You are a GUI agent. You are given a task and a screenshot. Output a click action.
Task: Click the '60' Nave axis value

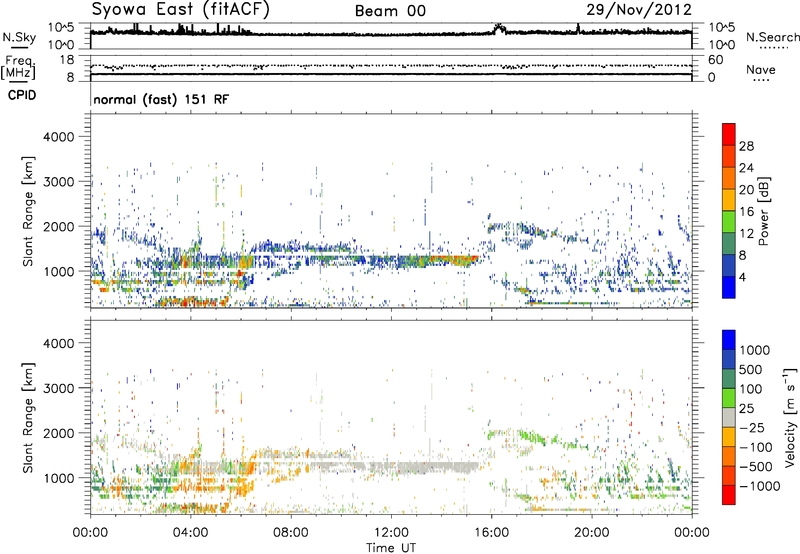(715, 60)
